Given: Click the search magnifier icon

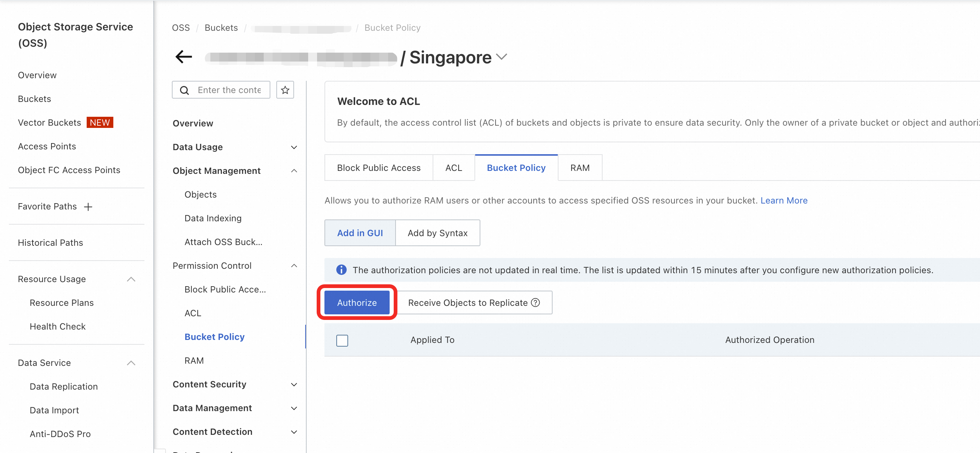Looking at the screenshot, I should click(184, 90).
